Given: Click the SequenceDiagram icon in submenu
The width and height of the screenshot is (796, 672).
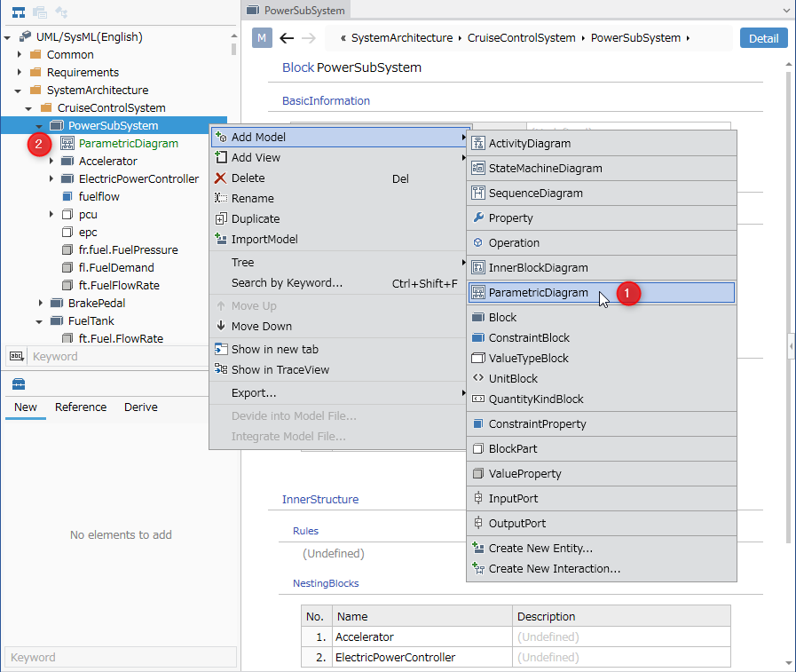Looking at the screenshot, I should (477, 193).
